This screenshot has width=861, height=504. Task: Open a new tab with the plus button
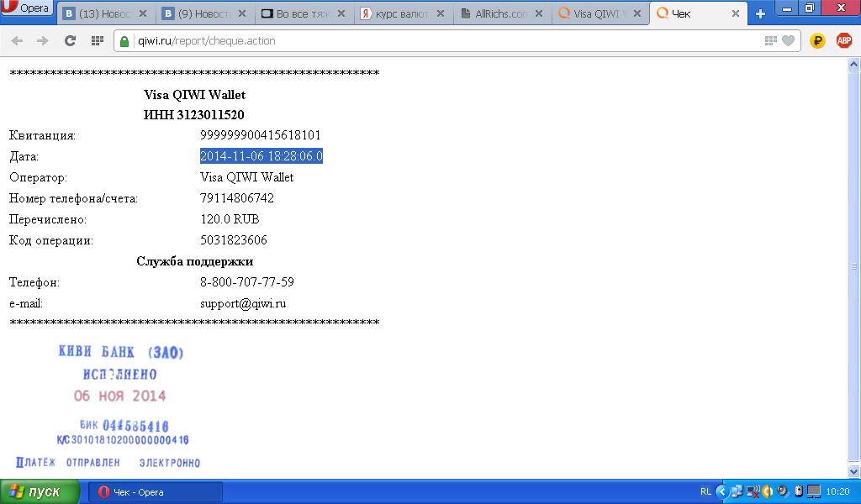(760, 14)
